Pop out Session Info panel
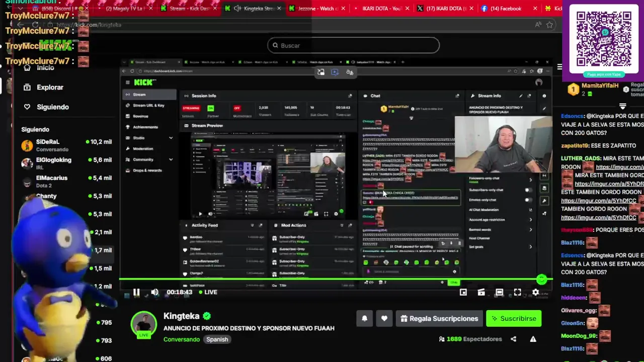 (x=350, y=96)
